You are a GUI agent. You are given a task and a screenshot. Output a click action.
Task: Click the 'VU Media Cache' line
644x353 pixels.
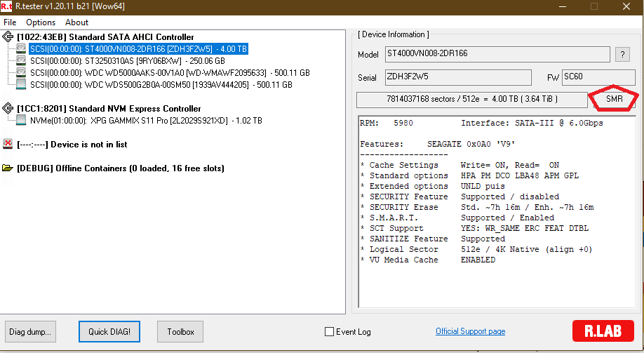(427, 260)
